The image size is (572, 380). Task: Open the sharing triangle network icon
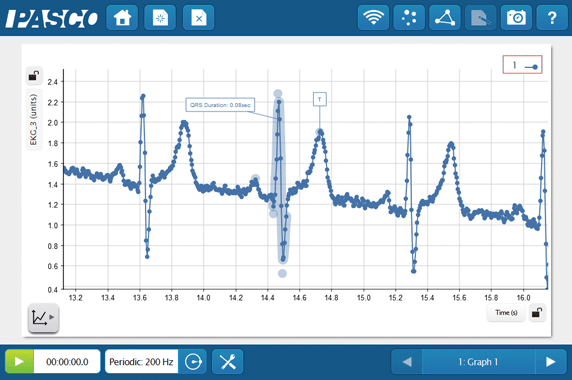[x=445, y=18]
